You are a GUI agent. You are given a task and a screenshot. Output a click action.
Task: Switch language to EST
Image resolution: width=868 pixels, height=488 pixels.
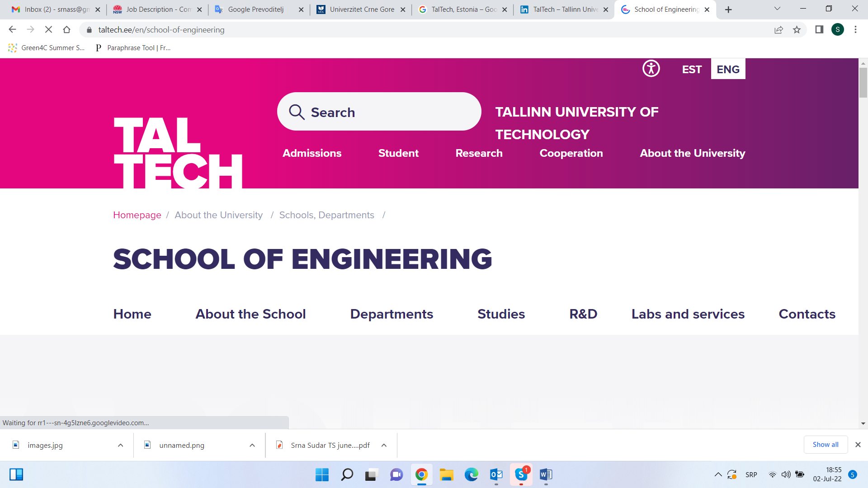[692, 69]
